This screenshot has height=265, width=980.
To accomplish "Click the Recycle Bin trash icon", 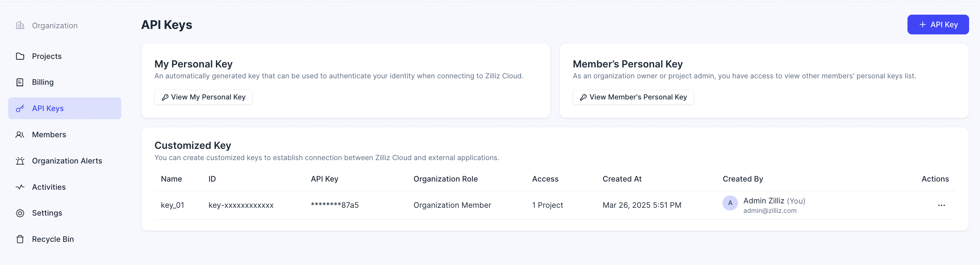I will 20,239.
